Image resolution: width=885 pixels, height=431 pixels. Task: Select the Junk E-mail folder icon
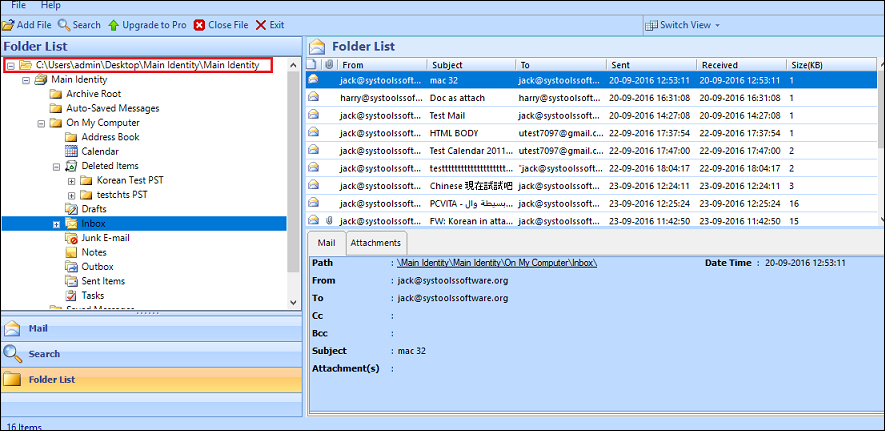71,238
